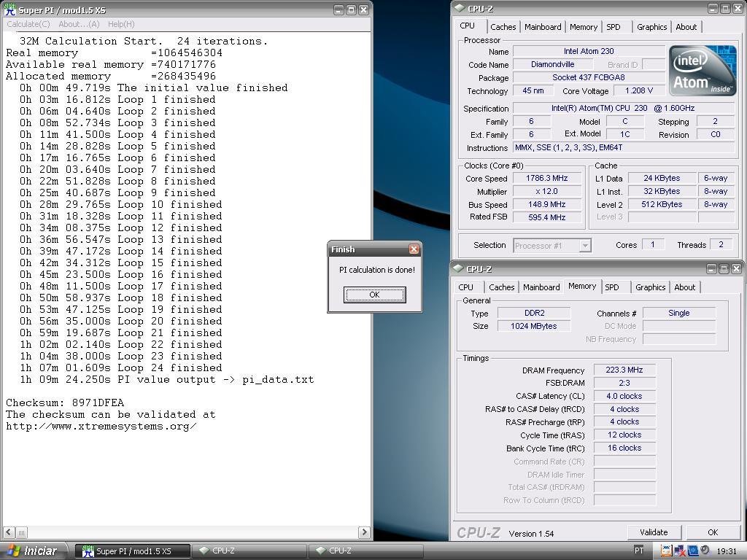Select About tab in lower CPU-Z
This screenshot has width=747, height=560.
(684, 287)
